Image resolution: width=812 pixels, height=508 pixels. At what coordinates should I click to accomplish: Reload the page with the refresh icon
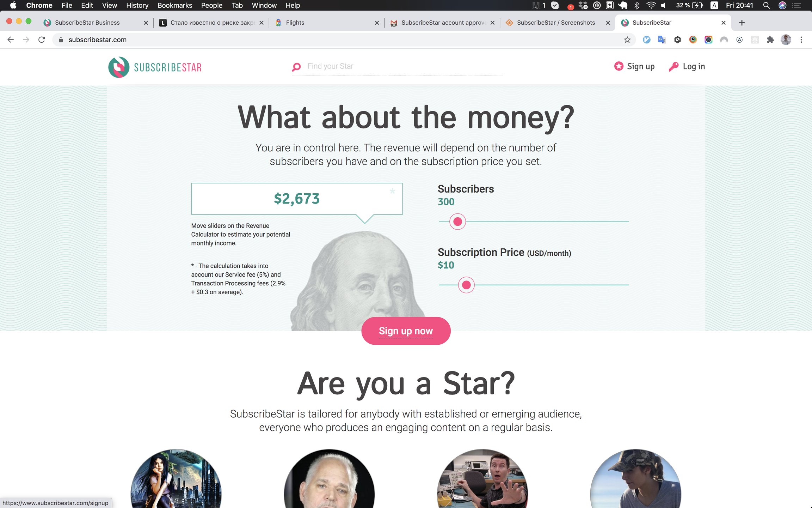(x=42, y=40)
